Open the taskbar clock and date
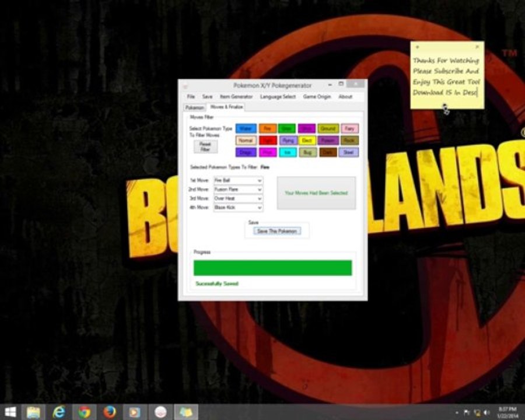Screen dimensions: 525x420 point(508,412)
